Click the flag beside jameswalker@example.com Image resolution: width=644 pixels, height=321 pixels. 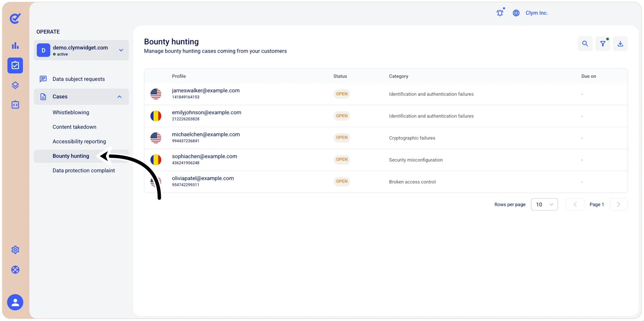click(156, 94)
